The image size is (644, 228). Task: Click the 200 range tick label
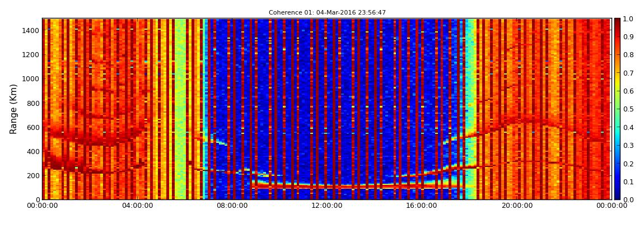pyautogui.click(x=33, y=175)
